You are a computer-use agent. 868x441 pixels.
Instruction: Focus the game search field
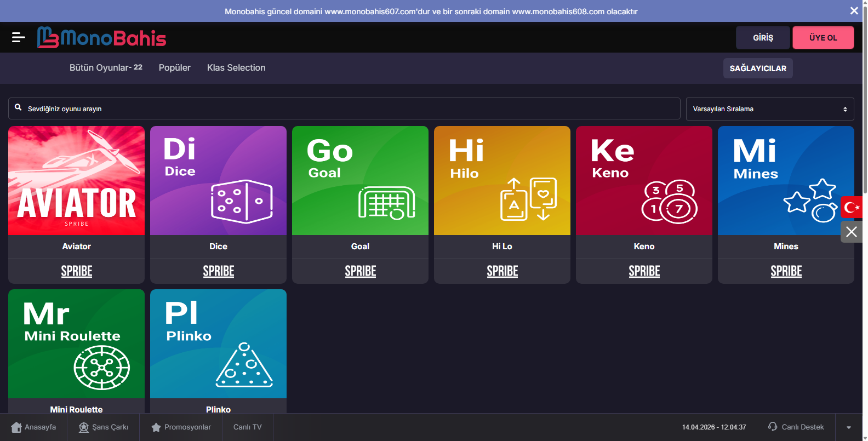[x=344, y=108]
